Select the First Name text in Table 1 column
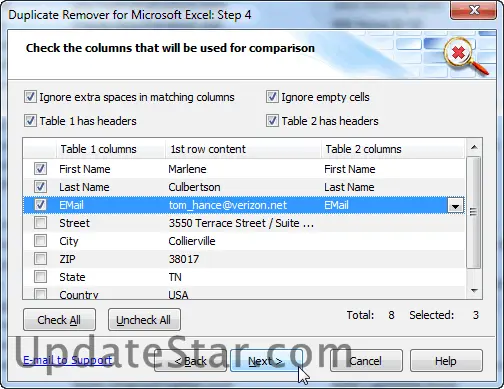Screen dimensions: 504x389 pos(85,169)
